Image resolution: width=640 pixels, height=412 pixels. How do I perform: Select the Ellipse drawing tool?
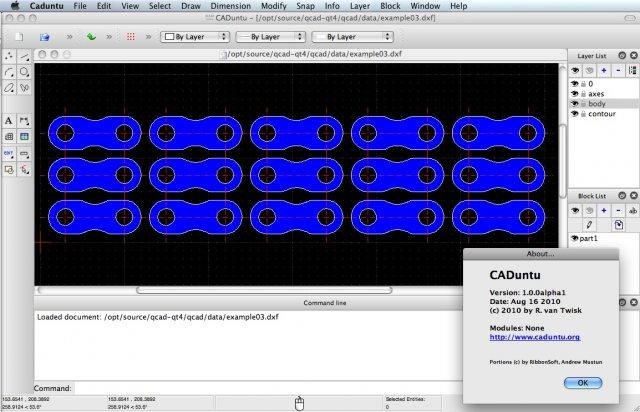tap(9, 88)
